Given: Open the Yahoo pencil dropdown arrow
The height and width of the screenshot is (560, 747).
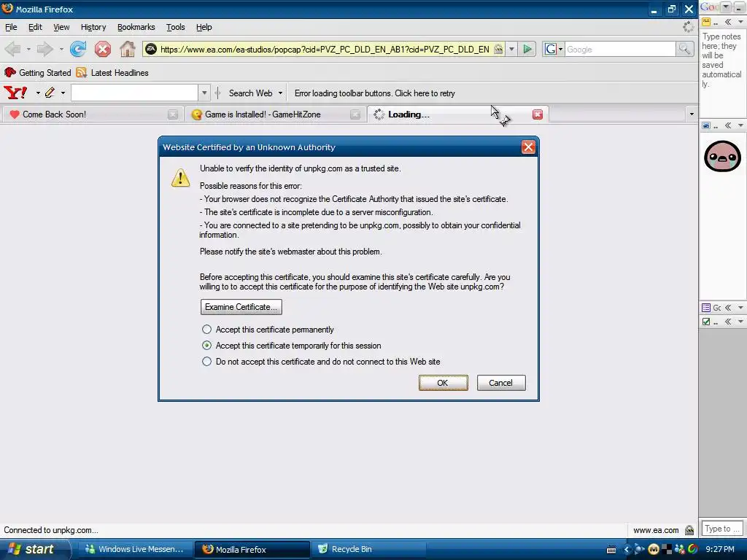Looking at the screenshot, I should point(63,93).
